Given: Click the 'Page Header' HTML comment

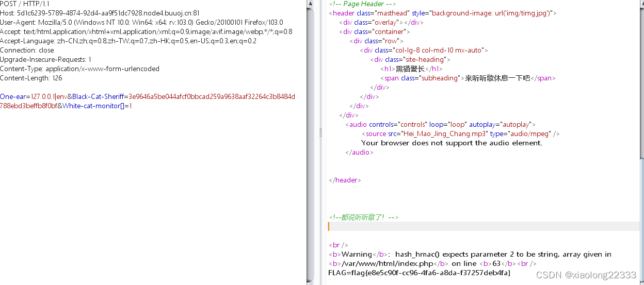Looking at the screenshot, I should pos(362,4).
